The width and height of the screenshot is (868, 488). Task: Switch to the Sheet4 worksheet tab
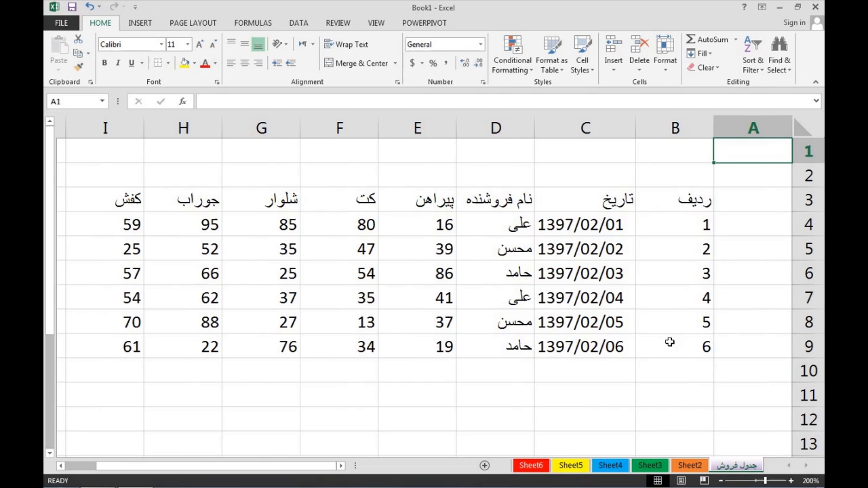tap(610, 465)
